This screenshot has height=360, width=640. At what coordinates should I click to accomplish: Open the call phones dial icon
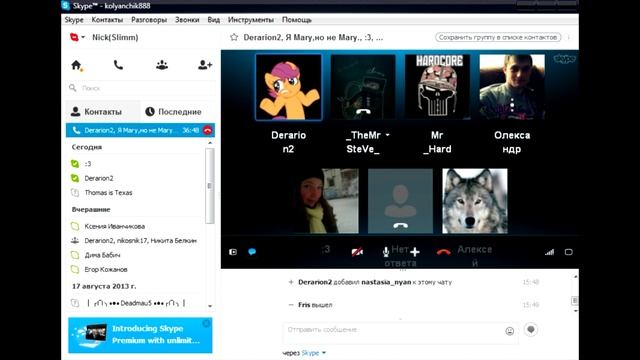(x=118, y=65)
